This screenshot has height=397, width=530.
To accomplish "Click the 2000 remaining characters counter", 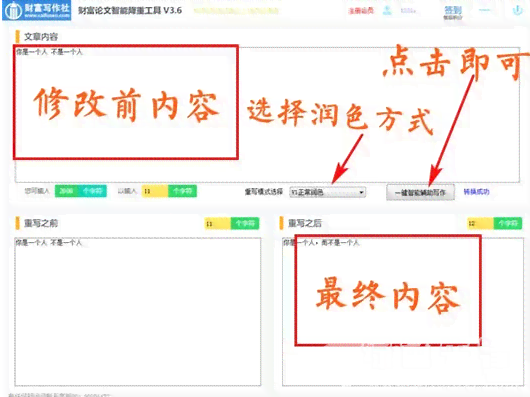I will click(x=66, y=191).
